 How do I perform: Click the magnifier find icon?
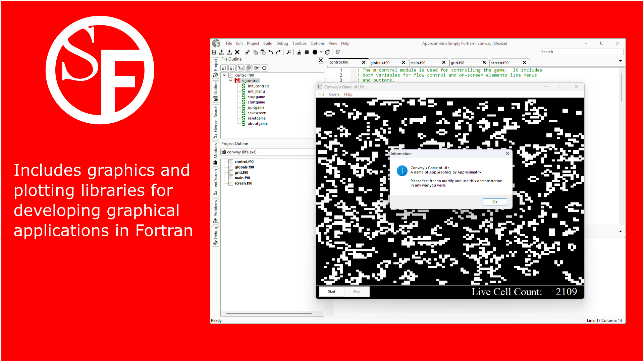tap(288, 52)
